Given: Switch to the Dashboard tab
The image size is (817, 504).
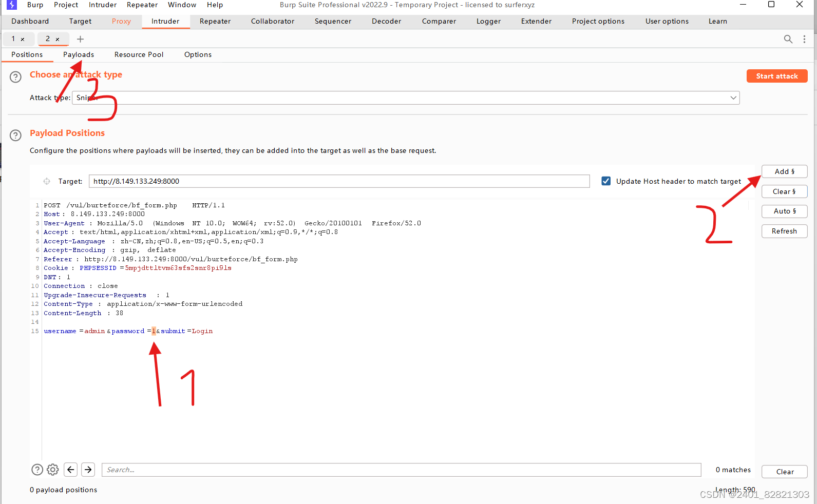Looking at the screenshot, I should point(30,21).
